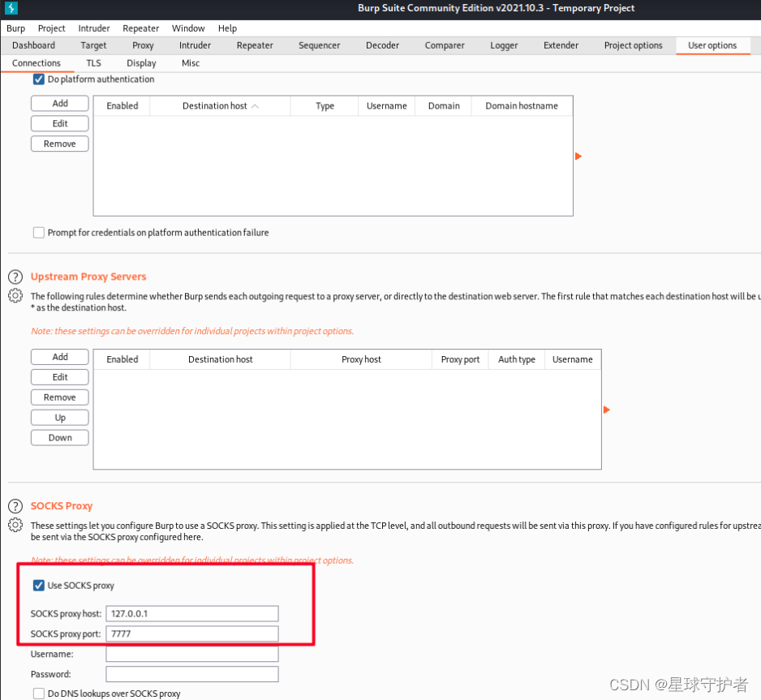
Task: Click Up button for upstream proxy rules
Action: [x=60, y=418]
